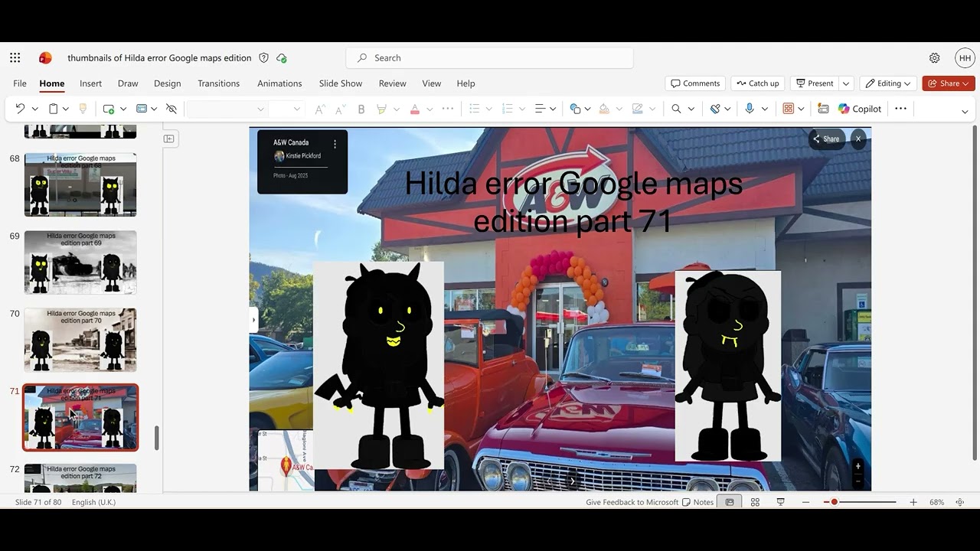Click the Bullets list icon
Image resolution: width=980 pixels, height=551 pixels.
click(475, 109)
